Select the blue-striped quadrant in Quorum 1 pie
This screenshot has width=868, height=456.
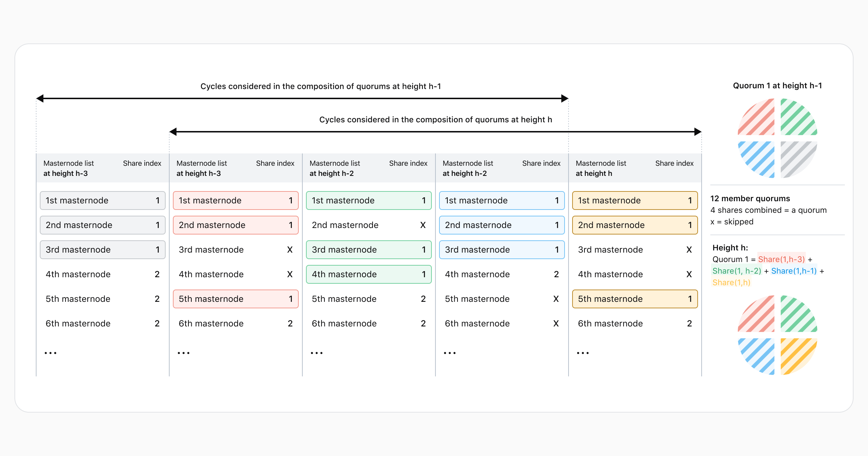pos(757,159)
